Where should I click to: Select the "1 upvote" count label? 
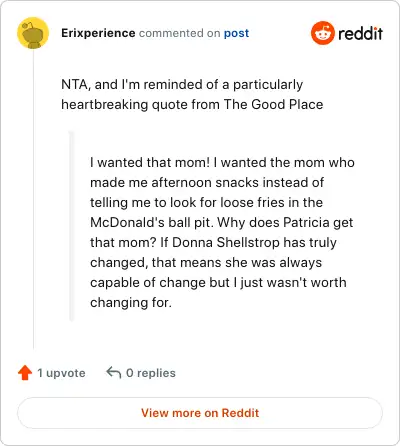point(61,373)
